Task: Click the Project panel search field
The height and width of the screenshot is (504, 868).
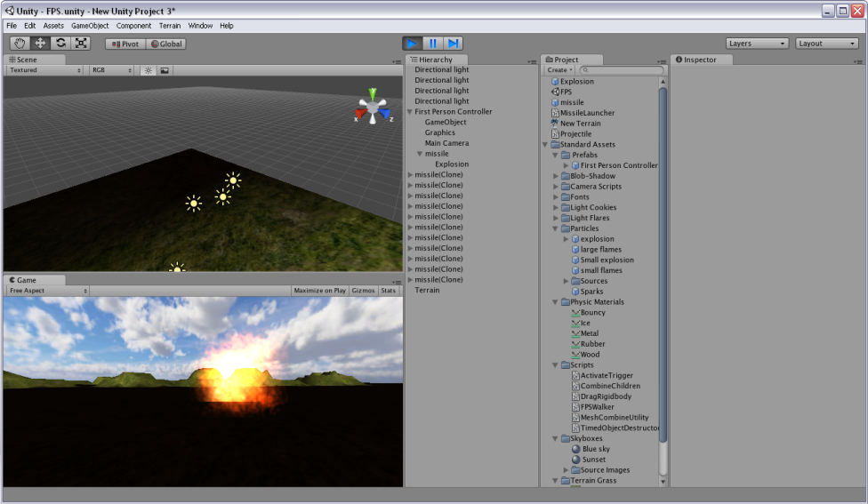Action: click(x=623, y=70)
